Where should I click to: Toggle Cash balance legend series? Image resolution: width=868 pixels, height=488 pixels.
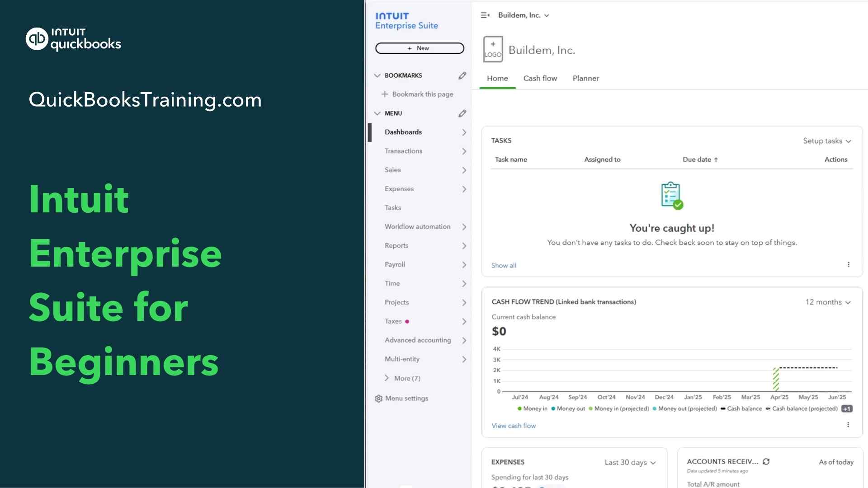pyautogui.click(x=741, y=408)
